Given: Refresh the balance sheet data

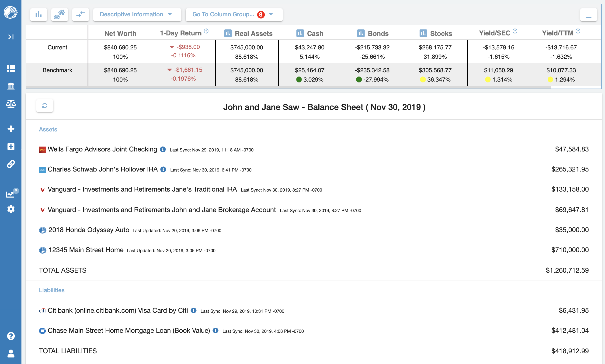Looking at the screenshot, I should pyautogui.click(x=45, y=106).
